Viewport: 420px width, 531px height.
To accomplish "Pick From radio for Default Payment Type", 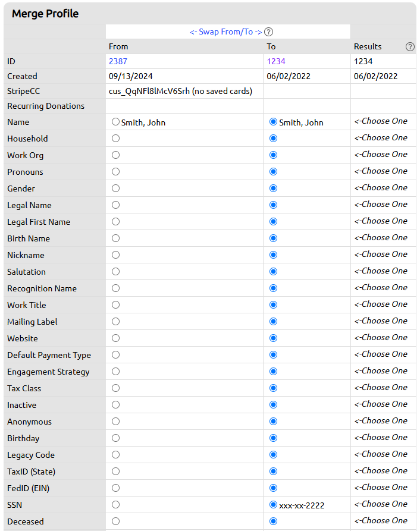I will [x=116, y=354].
